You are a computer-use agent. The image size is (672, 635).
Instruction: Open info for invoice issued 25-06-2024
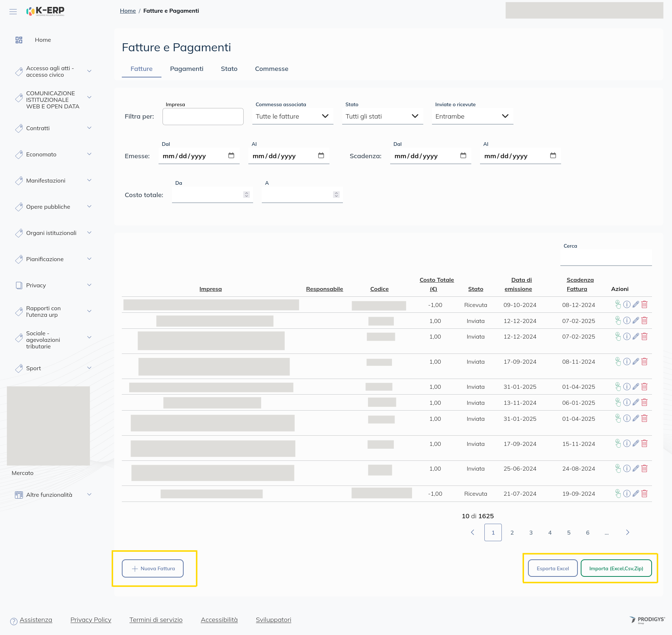[x=627, y=469]
